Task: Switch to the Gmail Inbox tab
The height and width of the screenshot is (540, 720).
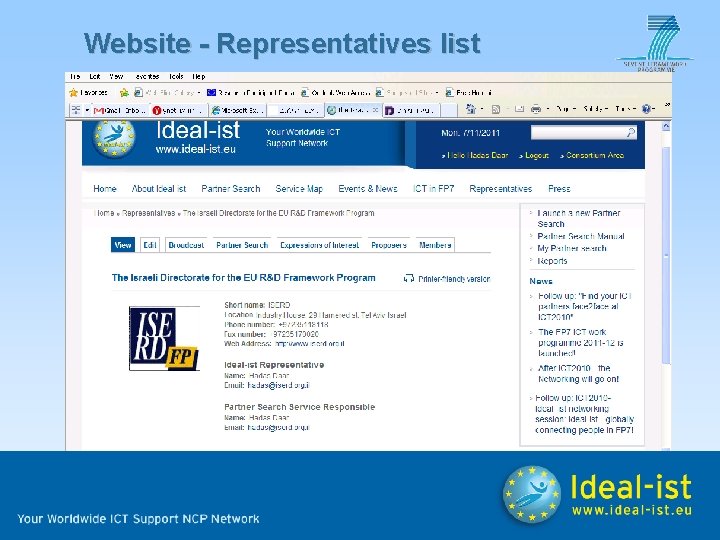Action: [x=120, y=110]
